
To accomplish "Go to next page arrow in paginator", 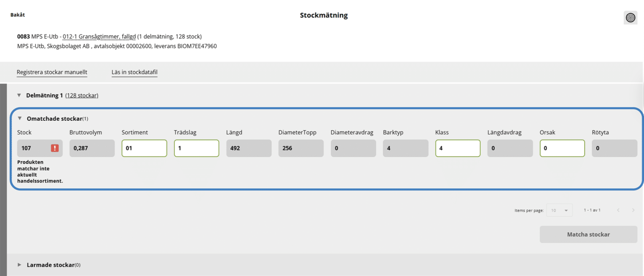I will 633,210.
